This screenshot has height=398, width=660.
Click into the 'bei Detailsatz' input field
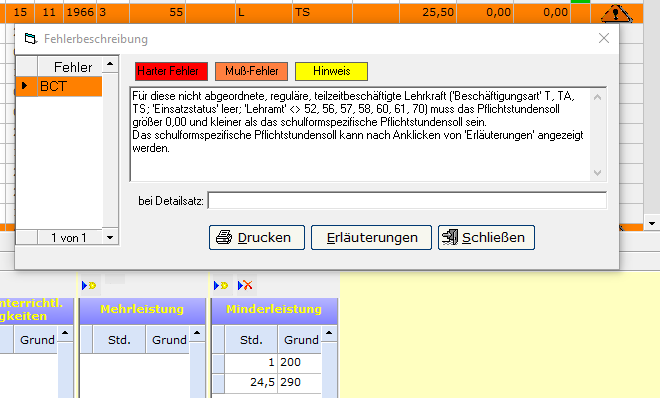click(407, 200)
